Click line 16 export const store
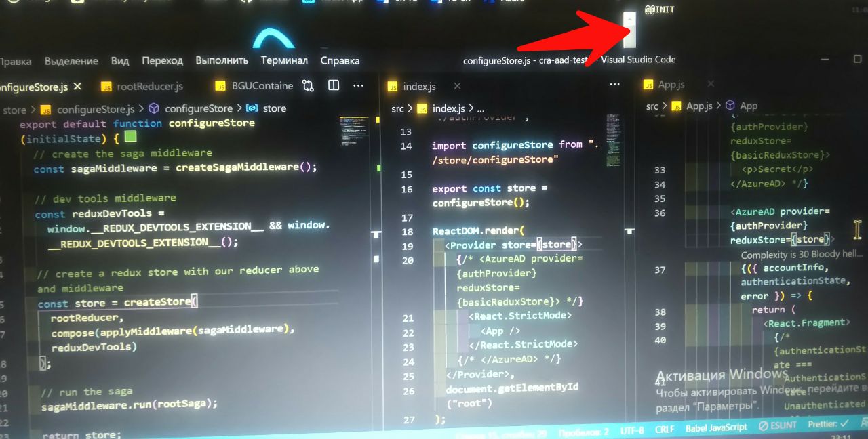The width and height of the screenshot is (868, 439). point(490,188)
